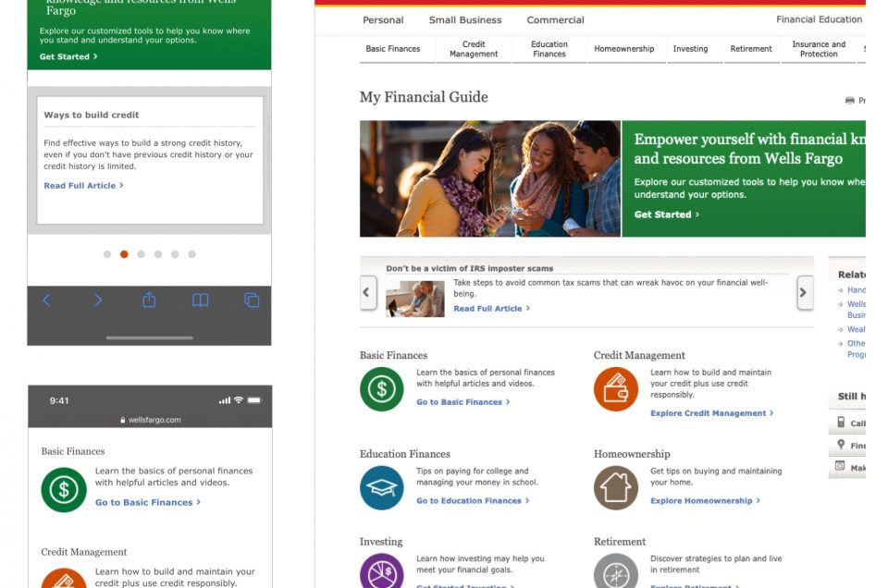Click the green Basic Finances dollar icon on desktop
This screenshot has width=888, height=588.
[x=381, y=389]
